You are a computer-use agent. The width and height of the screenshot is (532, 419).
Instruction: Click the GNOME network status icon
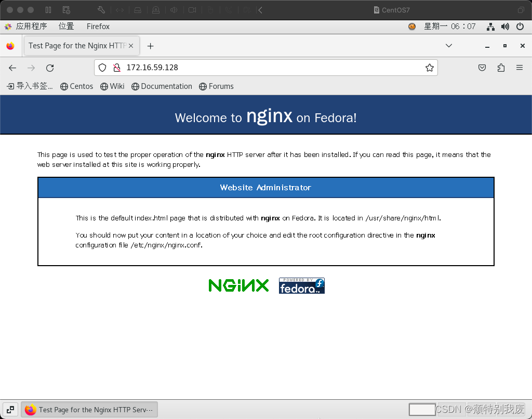click(490, 27)
